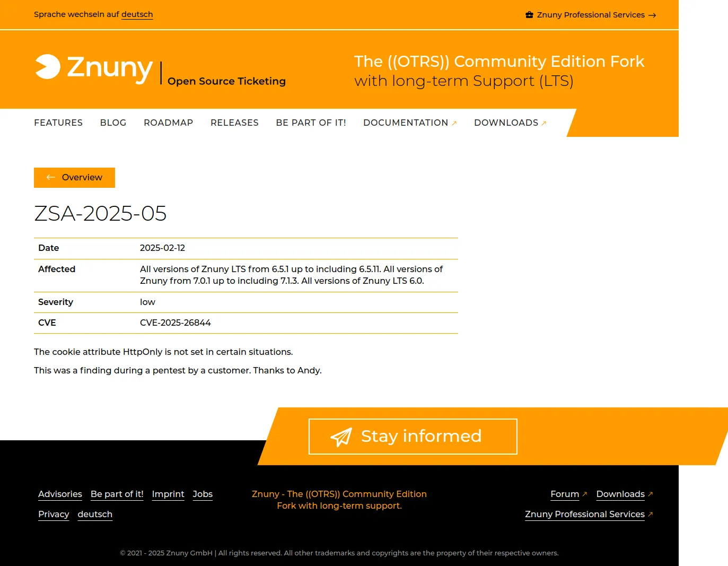
Task: Click the arrow after Znuny Professional Services at the top
Action: pos(652,15)
